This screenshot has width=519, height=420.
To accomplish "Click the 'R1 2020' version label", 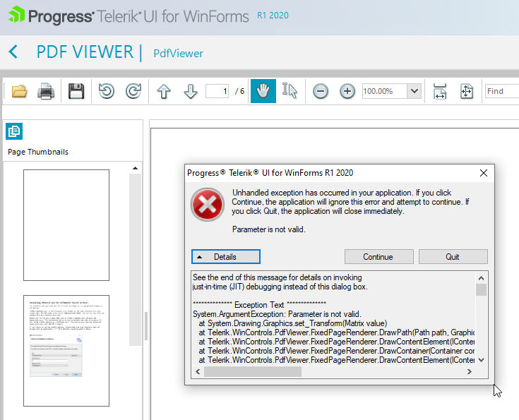I will 273,16.
